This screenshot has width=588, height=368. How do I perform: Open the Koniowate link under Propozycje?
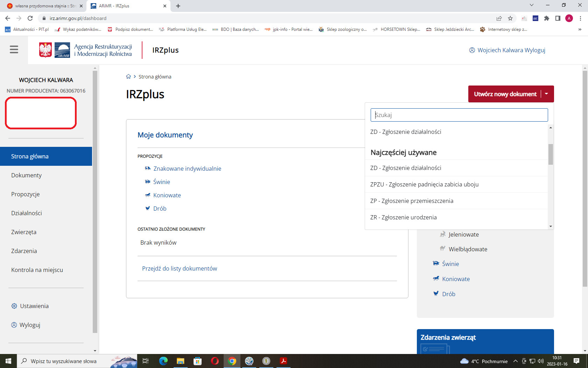[x=167, y=195]
